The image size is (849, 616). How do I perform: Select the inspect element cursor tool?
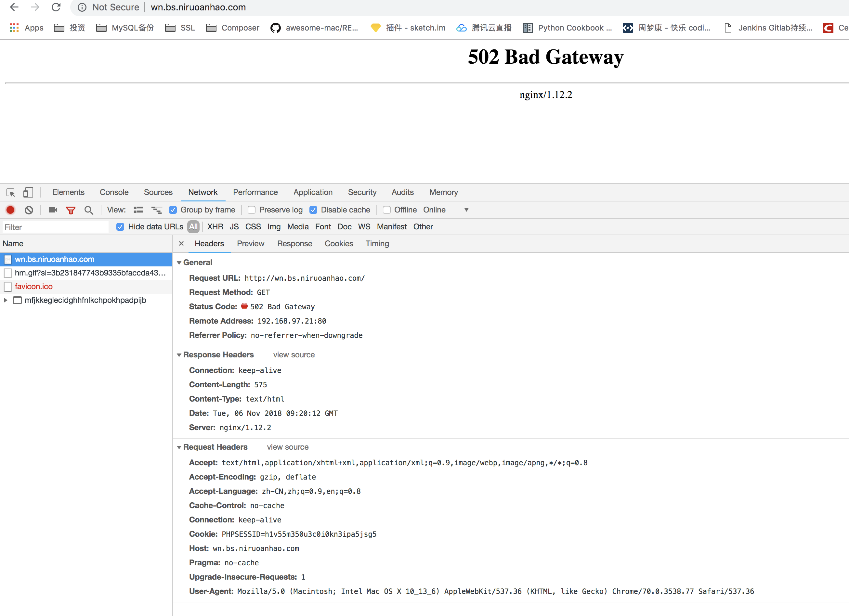[x=10, y=192]
